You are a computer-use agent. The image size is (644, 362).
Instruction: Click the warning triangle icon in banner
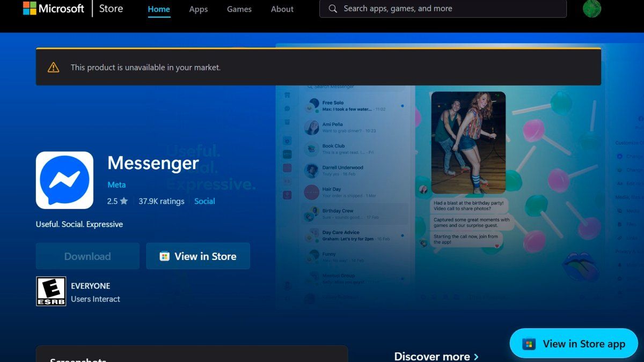(53, 68)
